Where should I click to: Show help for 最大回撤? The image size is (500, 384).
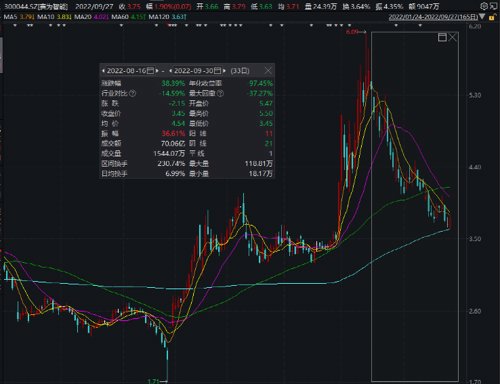(220, 93)
